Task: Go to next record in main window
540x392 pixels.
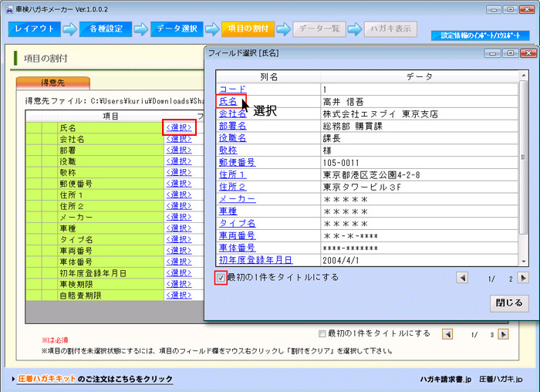Action: click(x=503, y=334)
